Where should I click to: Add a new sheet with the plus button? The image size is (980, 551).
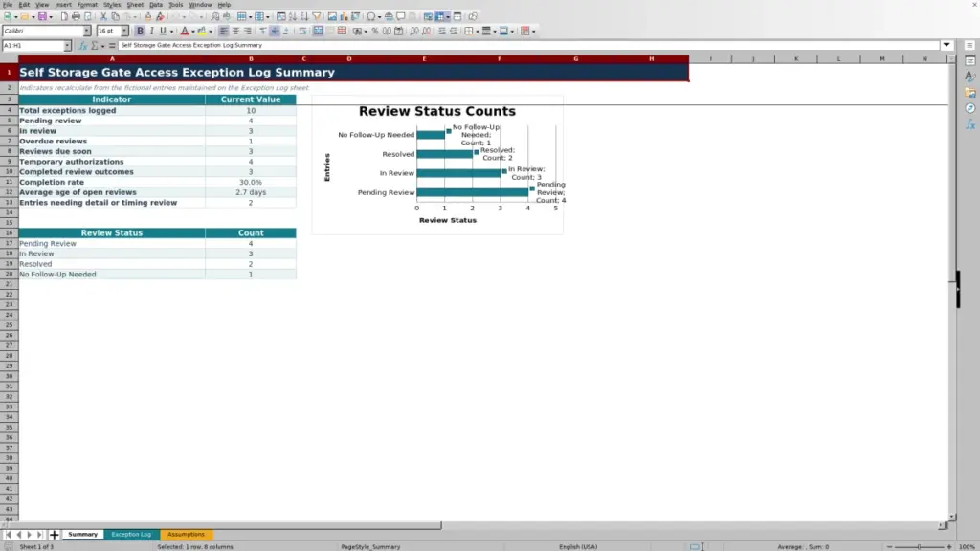[x=54, y=535]
